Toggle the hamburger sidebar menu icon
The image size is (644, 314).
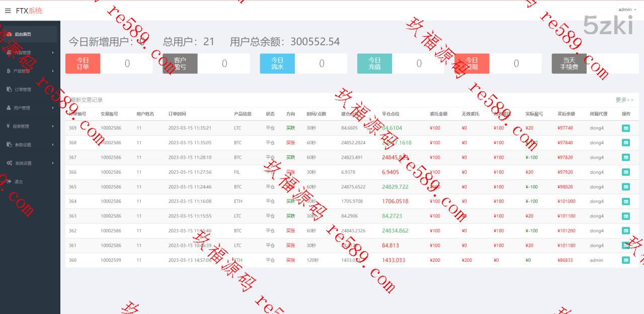pos(8,11)
